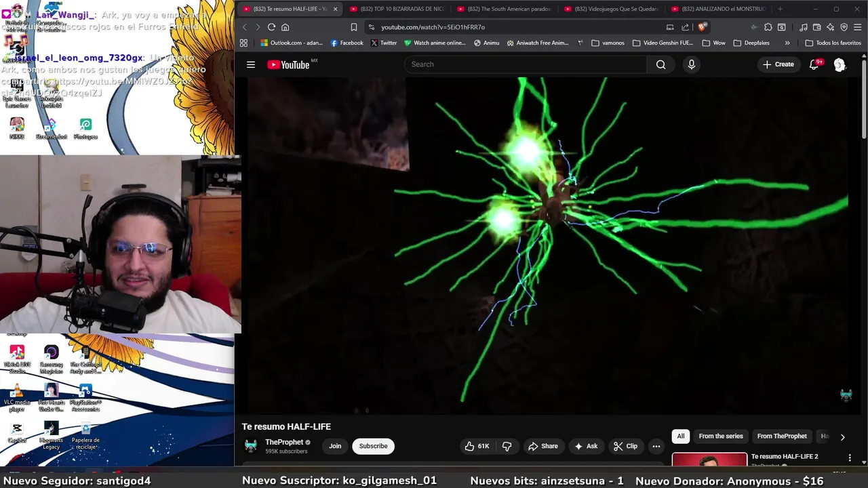Open Papelera de reciclaje on desktop

pos(85,435)
